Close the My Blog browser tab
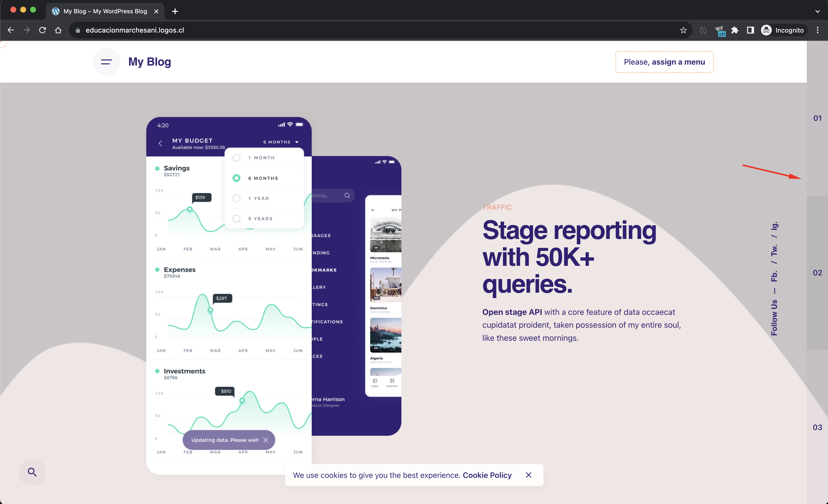The image size is (828, 504). (x=156, y=11)
